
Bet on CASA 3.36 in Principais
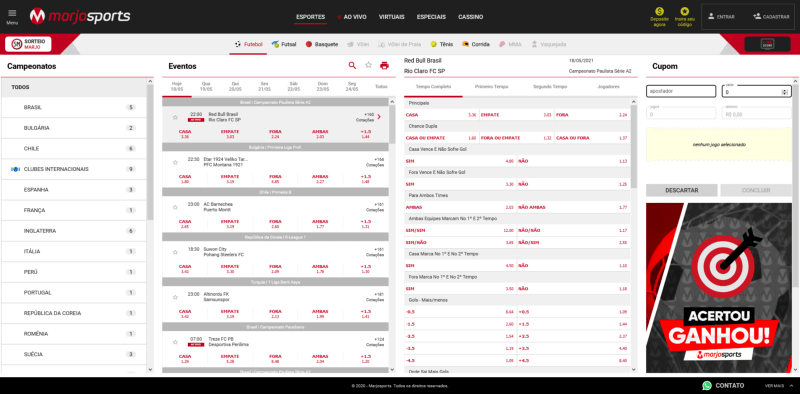point(441,115)
